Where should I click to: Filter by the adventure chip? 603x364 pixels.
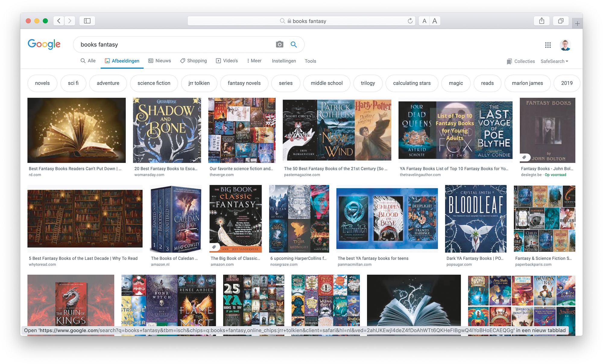[108, 83]
